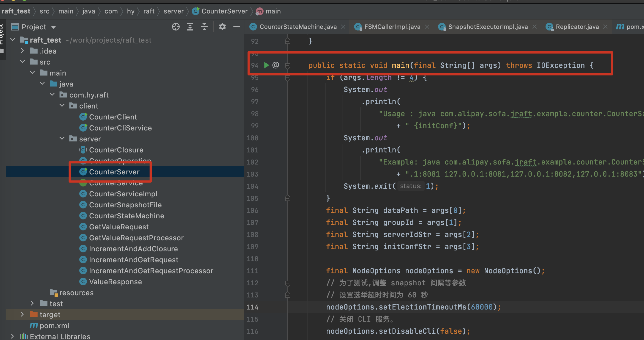Collapse the client package node

coord(62,106)
